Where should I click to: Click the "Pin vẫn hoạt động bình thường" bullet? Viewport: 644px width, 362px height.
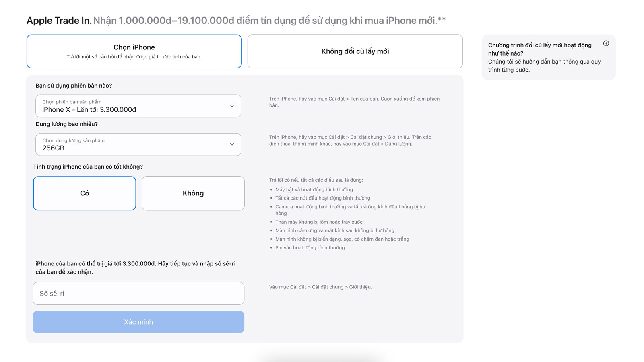point(310,247)
